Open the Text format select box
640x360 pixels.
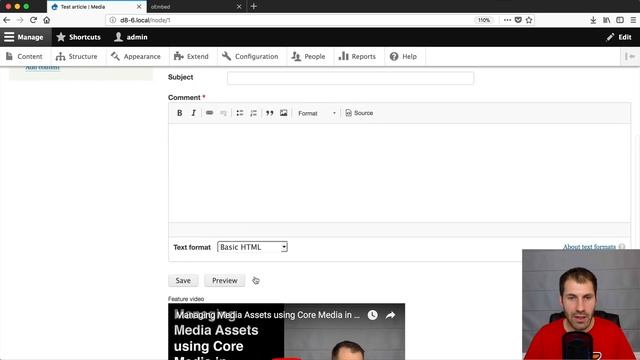(252, 247)
